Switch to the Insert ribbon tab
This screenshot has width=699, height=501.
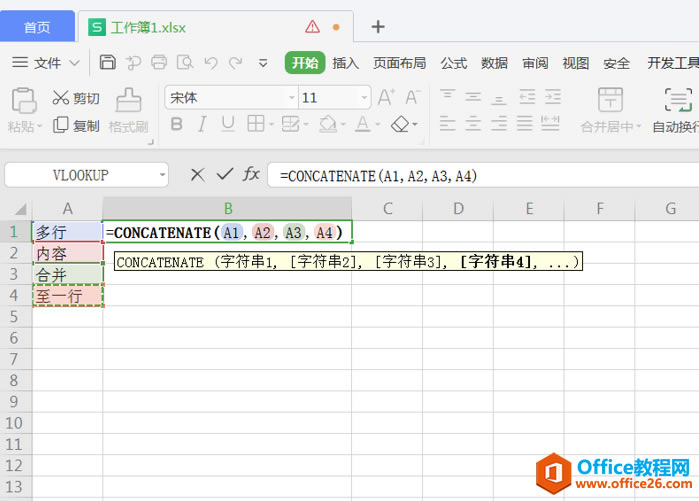[345, 63]
